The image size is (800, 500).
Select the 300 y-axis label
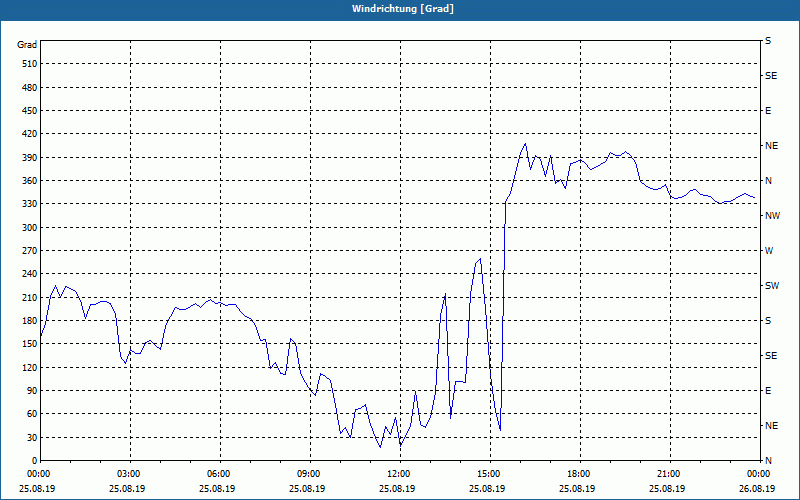click(30, 227)
